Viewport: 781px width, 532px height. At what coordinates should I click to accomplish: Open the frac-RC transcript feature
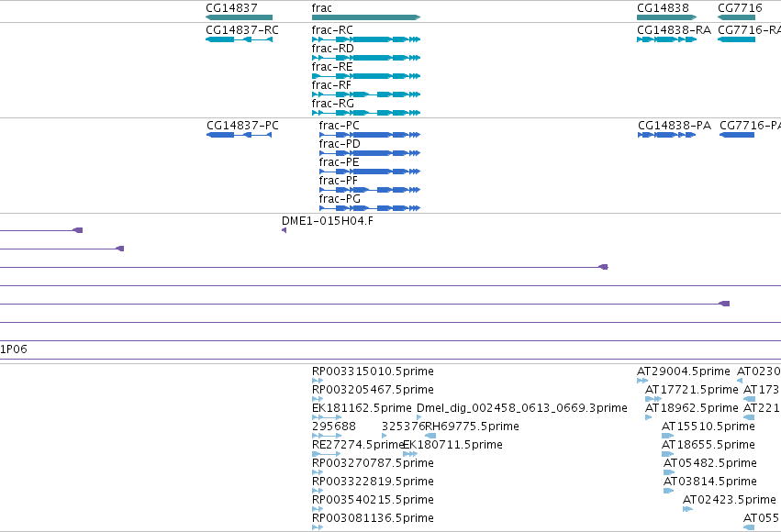[366, 39]
